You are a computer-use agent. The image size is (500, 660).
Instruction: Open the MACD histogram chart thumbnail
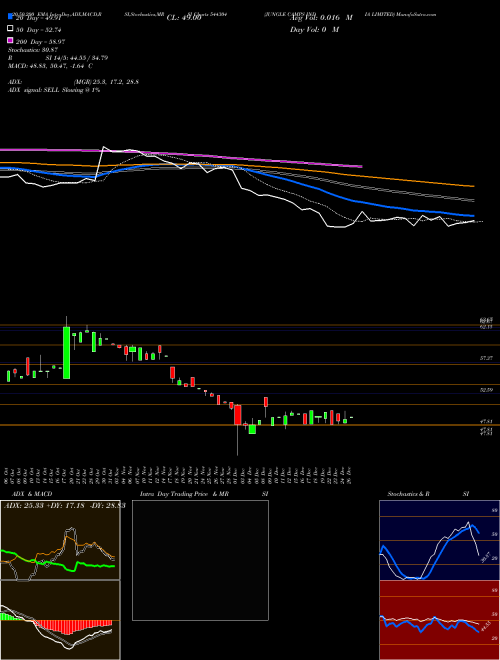coord(60,620)
